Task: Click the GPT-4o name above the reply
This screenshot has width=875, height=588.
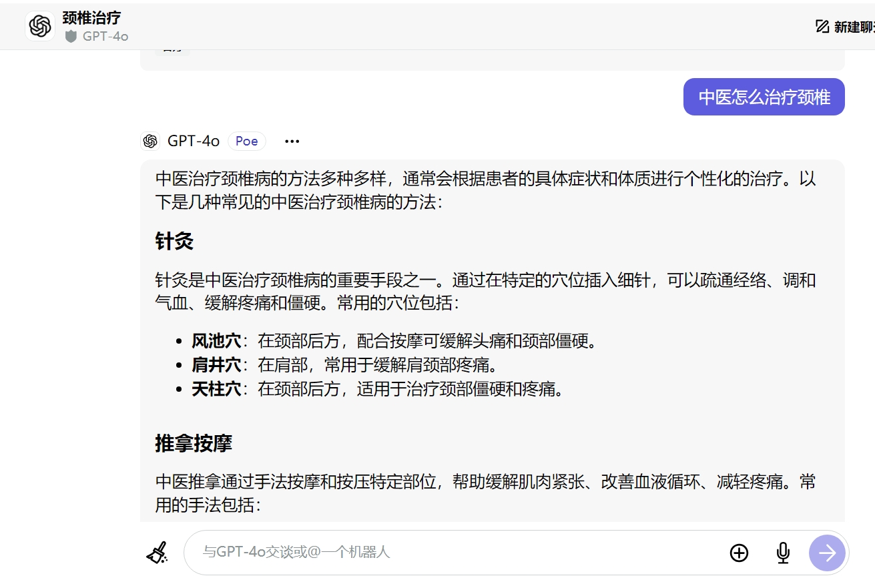Action: point(194,141)
